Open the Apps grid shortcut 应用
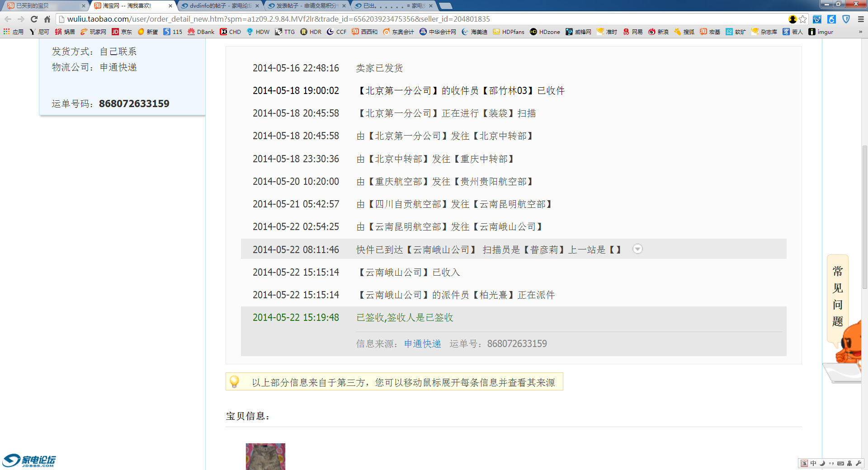Image resolution: width=868 pixels, height=470 pixels. pos(14,32)
